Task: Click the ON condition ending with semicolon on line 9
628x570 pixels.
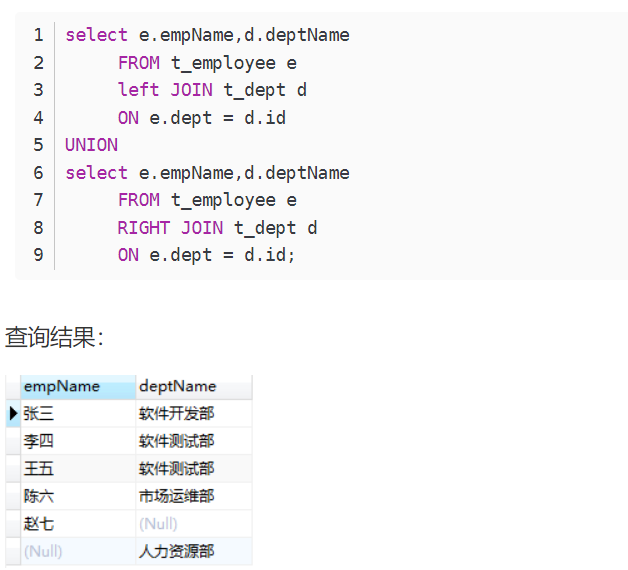Action: pyautogui.click(x=206, y=255)
